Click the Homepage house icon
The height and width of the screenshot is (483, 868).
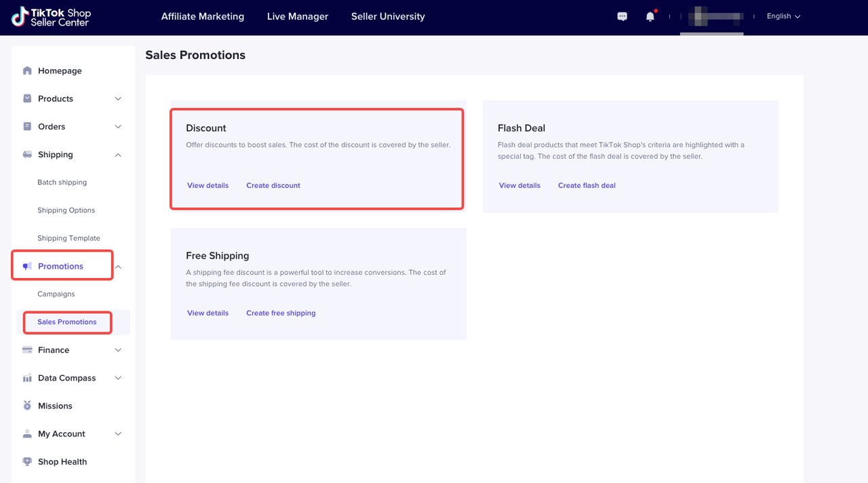coord(27,71)
